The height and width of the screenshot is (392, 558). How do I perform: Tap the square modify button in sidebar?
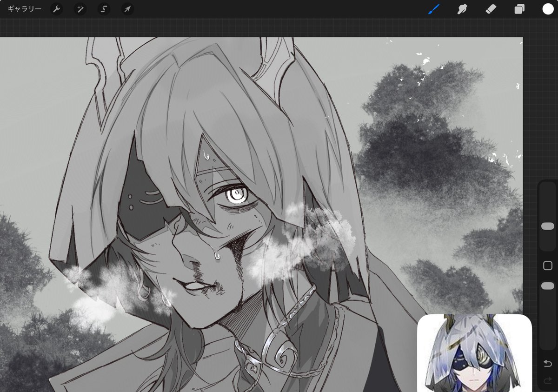[x=547, y=266]
